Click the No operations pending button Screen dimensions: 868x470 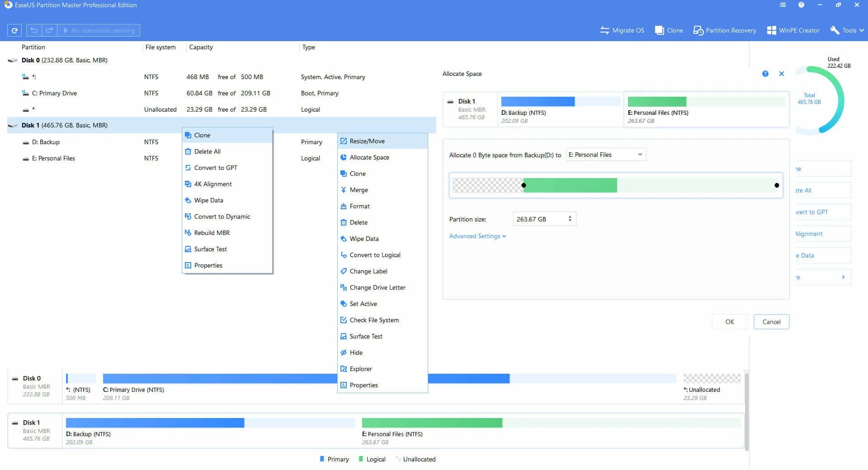tap(99, 30)
